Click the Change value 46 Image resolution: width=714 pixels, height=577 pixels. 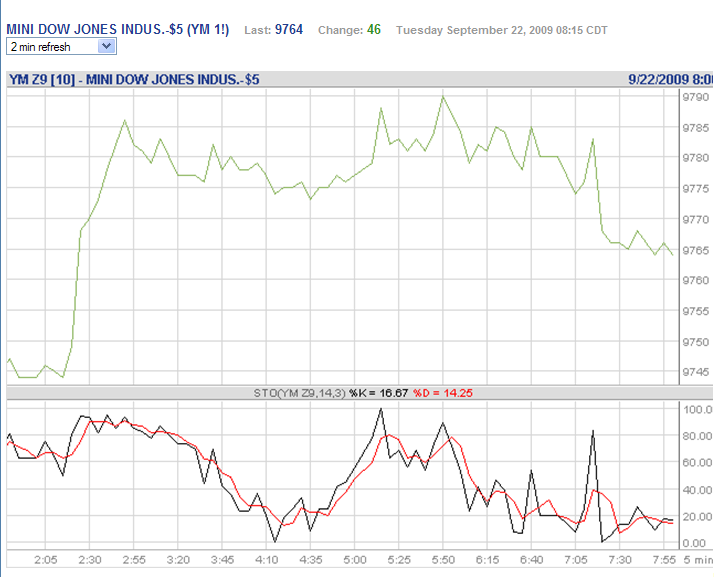click(373, 30)
